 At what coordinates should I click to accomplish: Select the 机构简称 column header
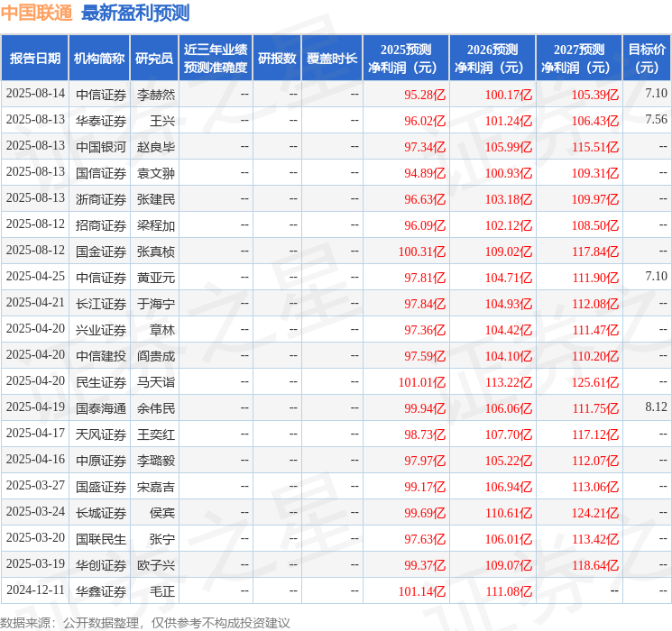tap(99, 59)
